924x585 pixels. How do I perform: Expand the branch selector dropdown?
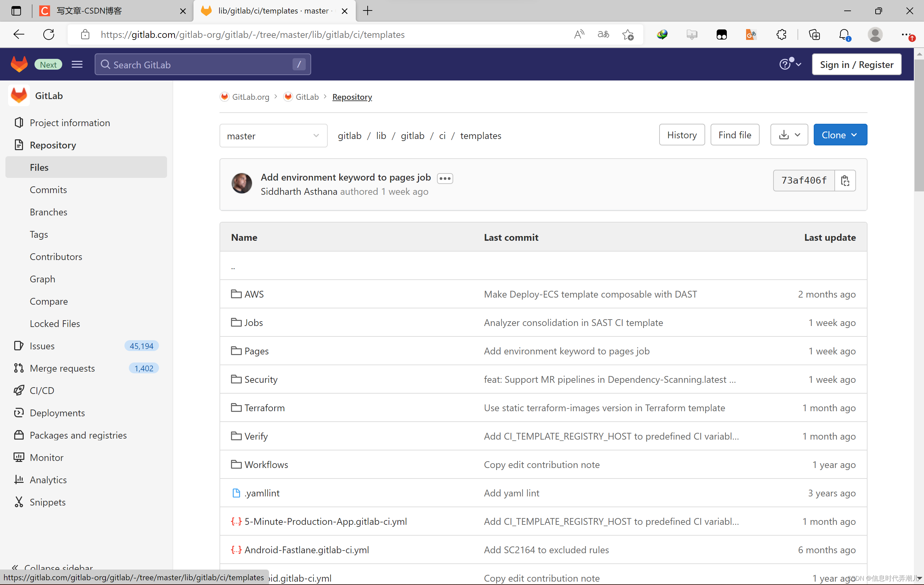(272, 135)
